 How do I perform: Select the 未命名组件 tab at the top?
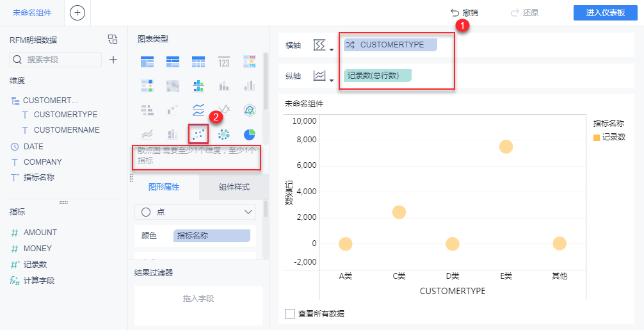coord(32,13)
